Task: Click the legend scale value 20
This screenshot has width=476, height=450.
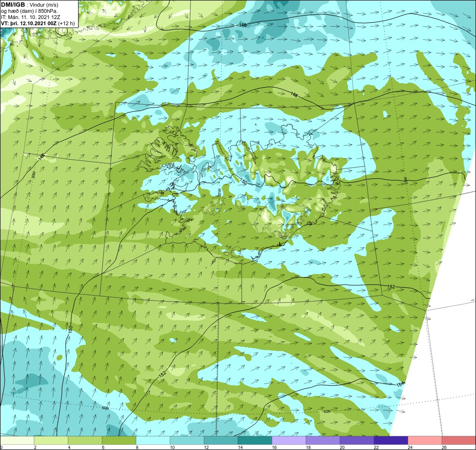Action: point(342,447)
